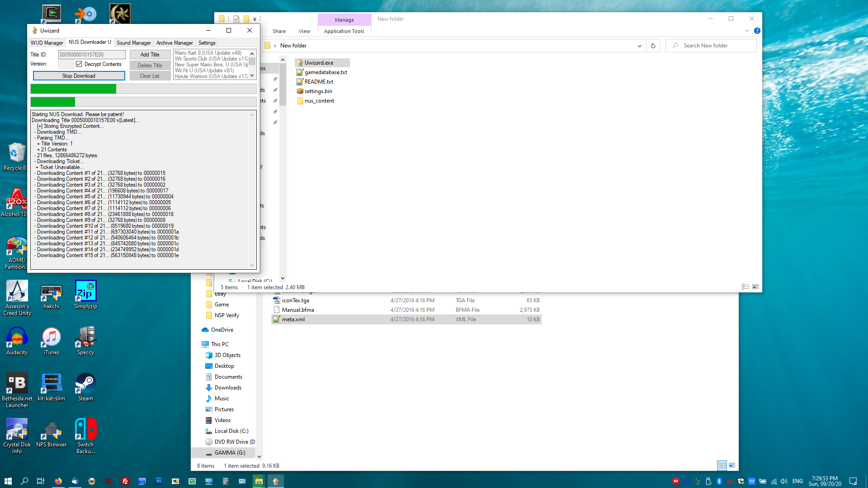The height and width of the screenshot is (488, 868).
Task: Select the settings.bin file
Action: [x=315, y=91]
